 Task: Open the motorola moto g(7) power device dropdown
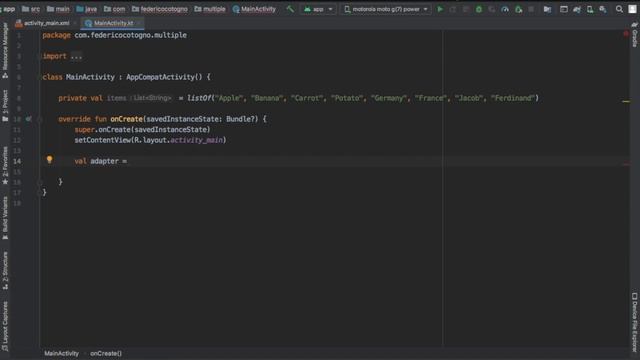point(386,9)
